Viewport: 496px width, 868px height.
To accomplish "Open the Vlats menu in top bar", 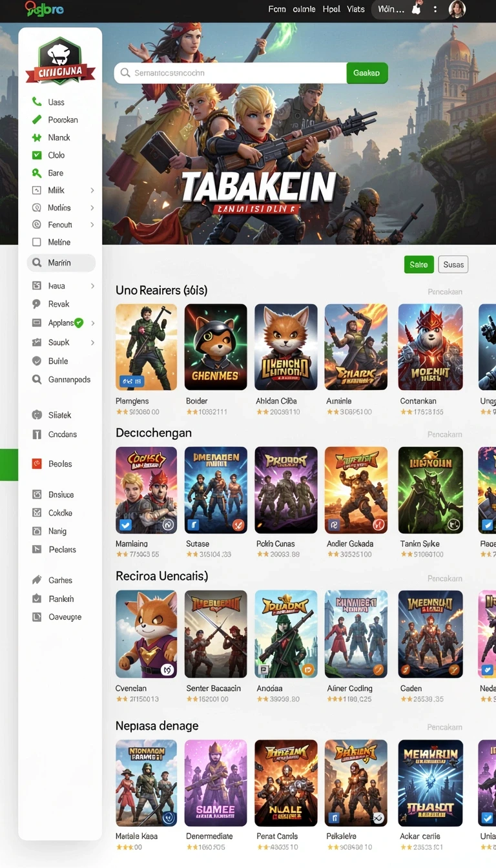I will (x=356, y=9).
